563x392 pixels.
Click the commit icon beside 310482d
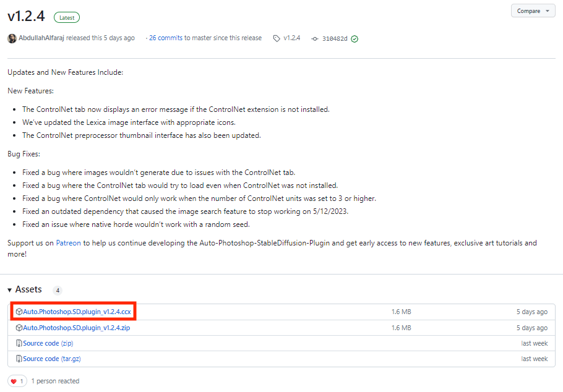315,39
